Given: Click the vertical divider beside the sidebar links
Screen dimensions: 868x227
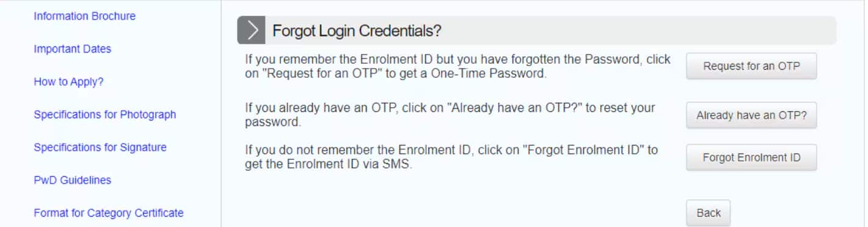Looking at the screenshot, I should click(221, 113).
